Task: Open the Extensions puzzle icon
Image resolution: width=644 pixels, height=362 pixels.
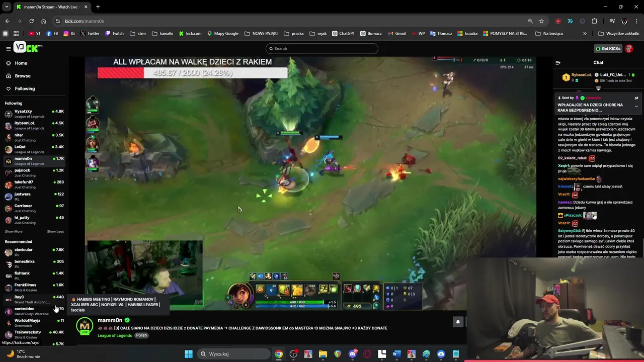Action: click(594, 21)
